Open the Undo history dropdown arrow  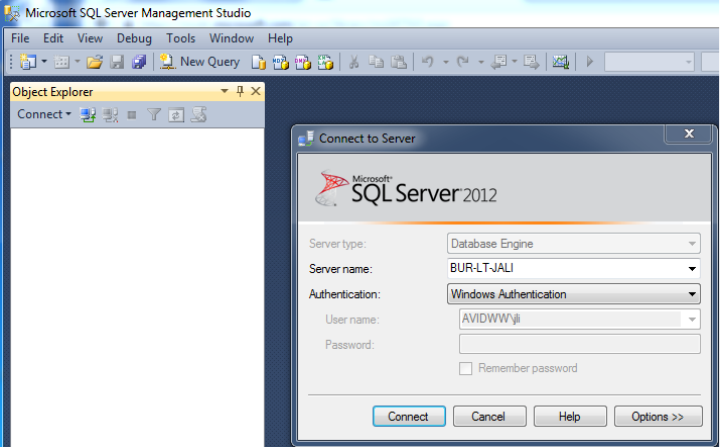point(445,62)
